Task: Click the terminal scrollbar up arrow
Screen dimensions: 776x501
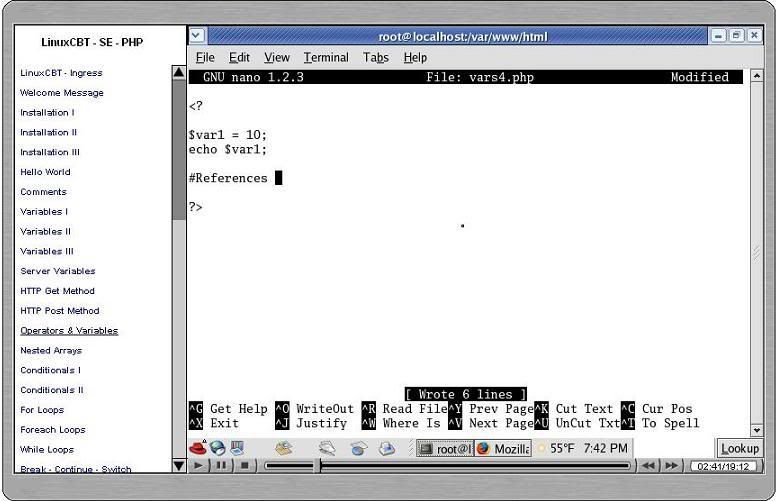Action: click(756, 76)
